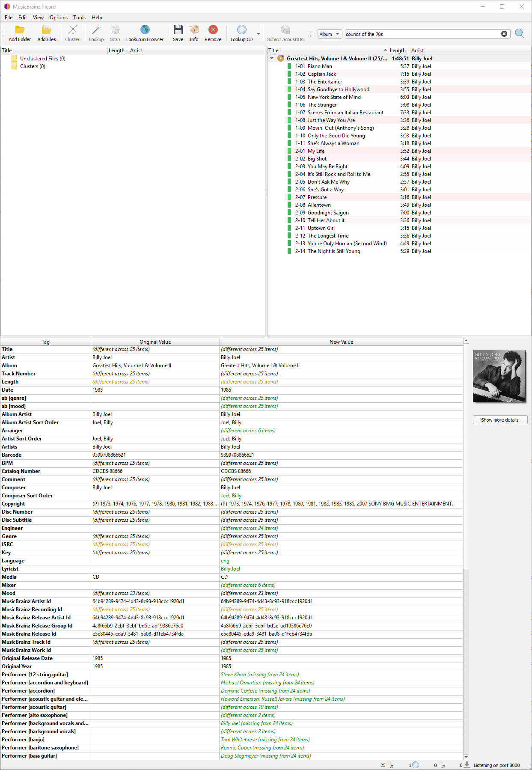Click the search magnifier icon
The image size is (532, 770).
click(520, 34)
